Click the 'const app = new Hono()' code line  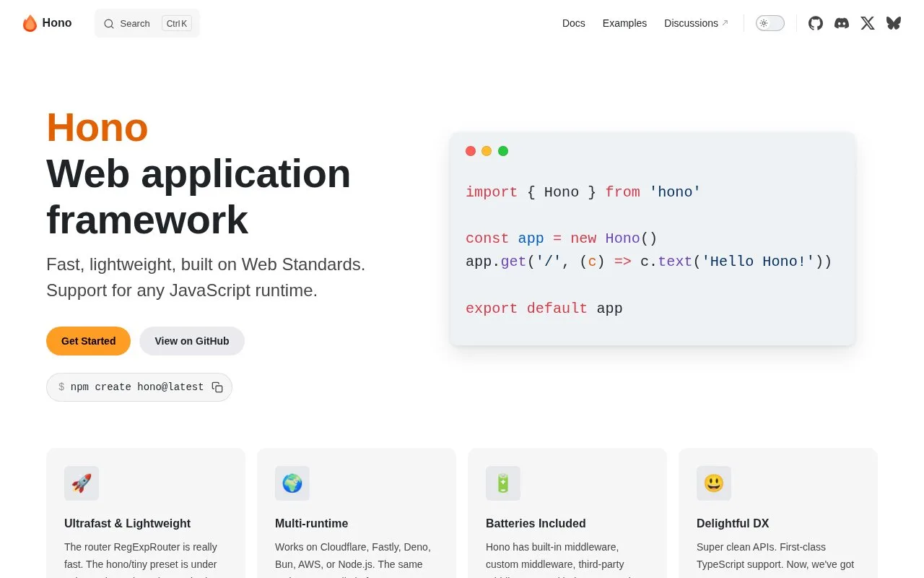pos(562,238)
